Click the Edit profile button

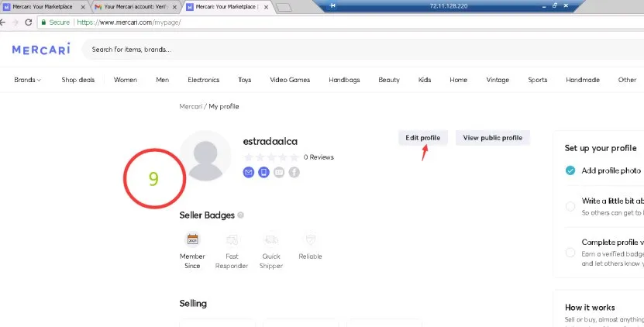click(422, 138)
